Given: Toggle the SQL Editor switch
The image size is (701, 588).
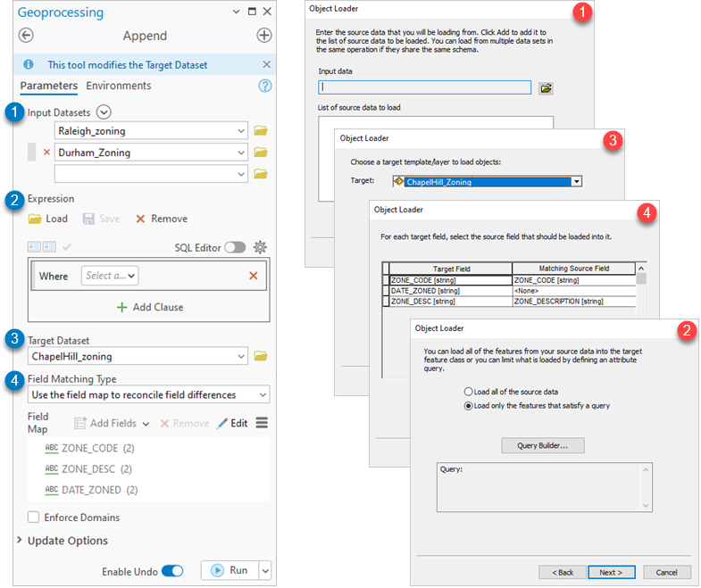Looking at the screenshot, I should [x=235, y=247].
